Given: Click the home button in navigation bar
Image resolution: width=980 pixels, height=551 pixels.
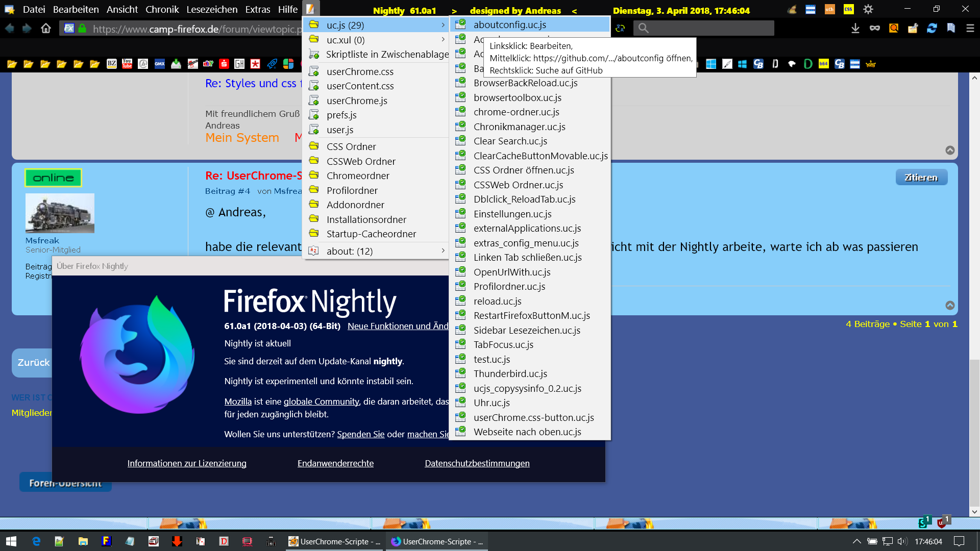Looking at the screenshot, I should click(46, 29).
